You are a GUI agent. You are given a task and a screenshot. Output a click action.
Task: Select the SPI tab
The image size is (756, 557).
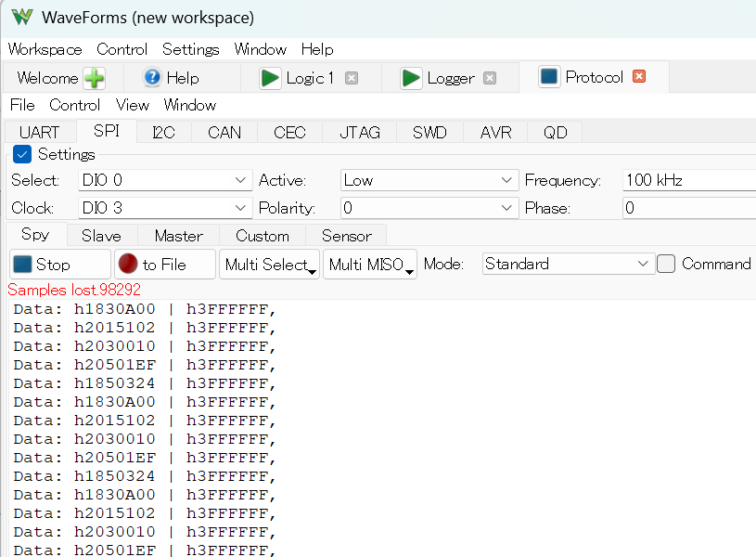pos(107,131)
